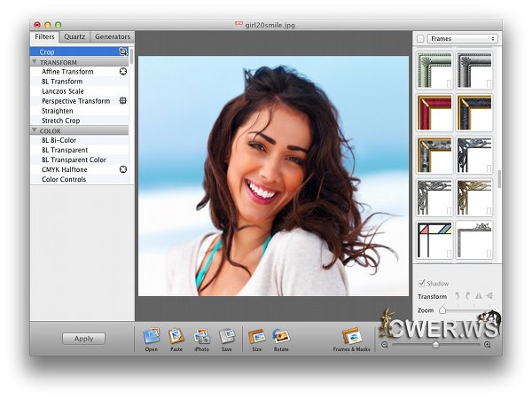Switch to the Quartz tab
532x399 pixels.
tap(75, 37)
